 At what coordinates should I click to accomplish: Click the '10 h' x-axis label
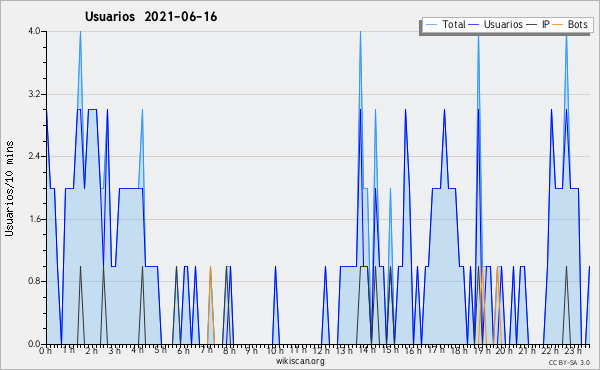point(275,351)
